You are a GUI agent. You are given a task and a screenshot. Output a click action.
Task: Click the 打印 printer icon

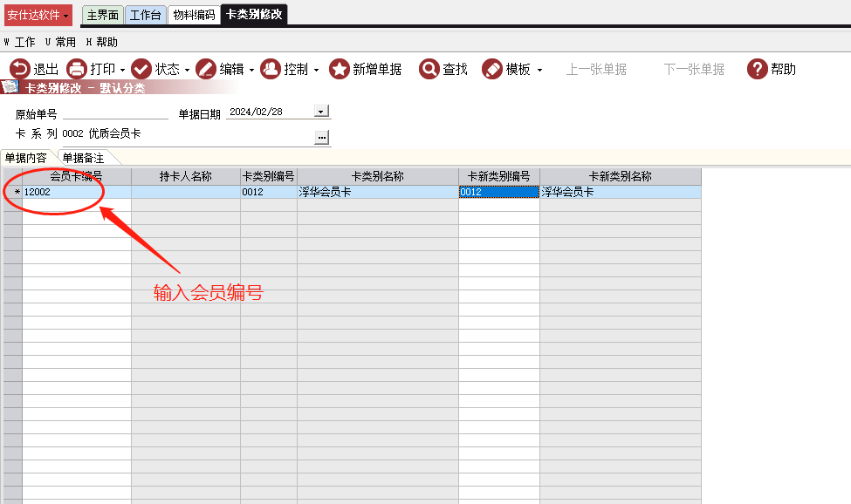coord(77,70)
